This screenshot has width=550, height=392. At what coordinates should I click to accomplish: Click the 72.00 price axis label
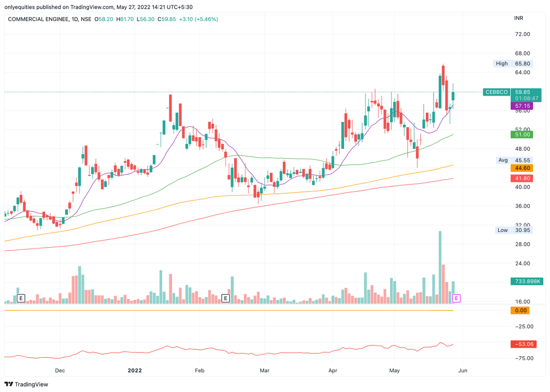[x=523, y=34]
